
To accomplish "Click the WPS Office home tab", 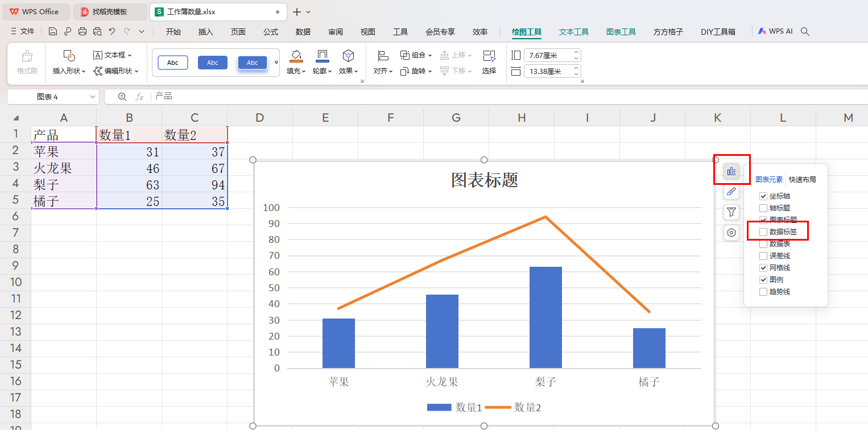I will click(36, 12).
